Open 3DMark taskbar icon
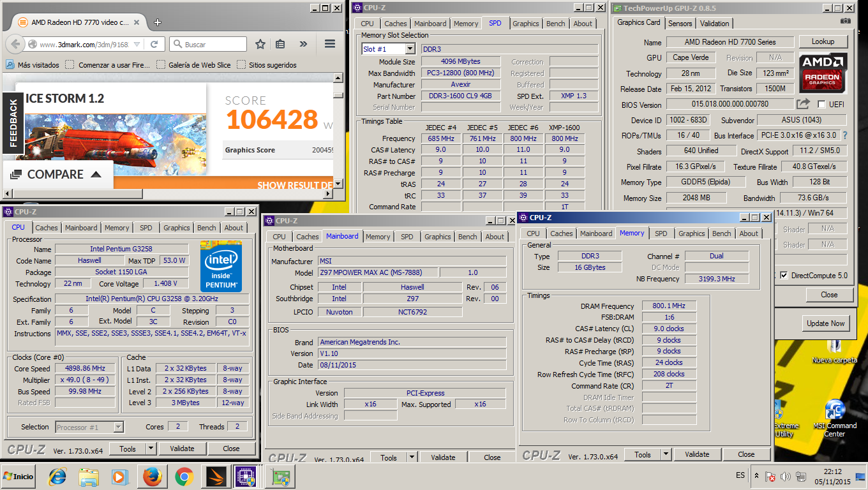The image size is (868, 490). [x=216, y=477]
